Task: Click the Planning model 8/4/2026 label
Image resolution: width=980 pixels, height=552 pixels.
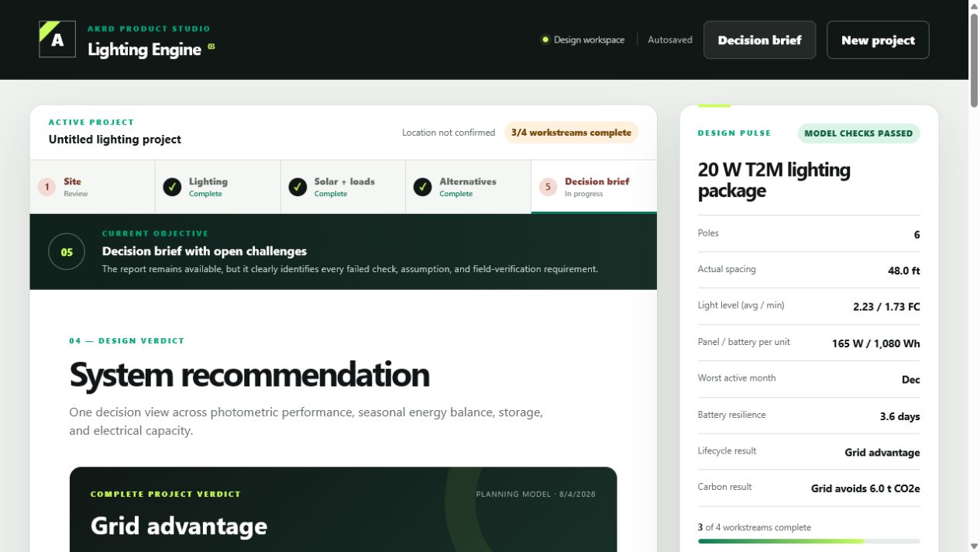Action: 536,494
